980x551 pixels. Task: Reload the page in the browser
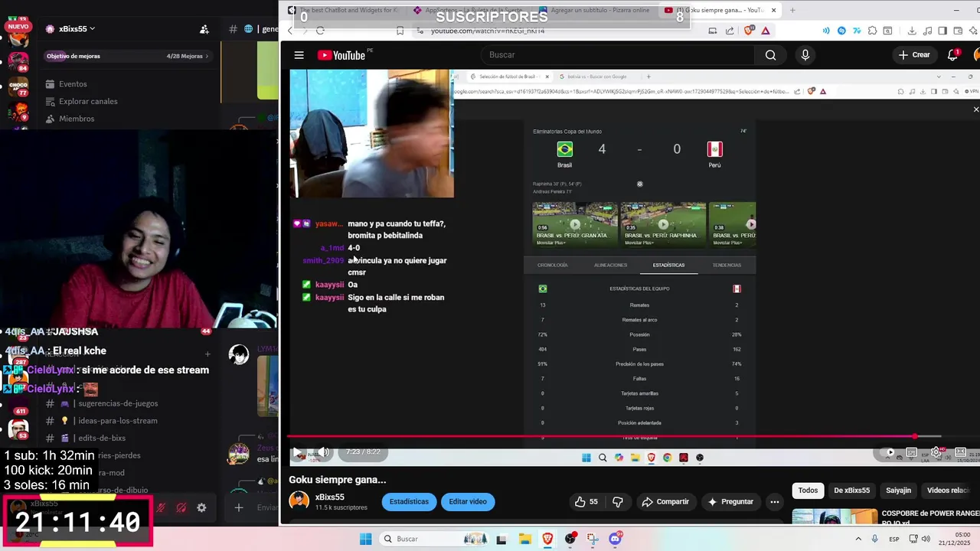pyautogui.click(x=320, y=31)
